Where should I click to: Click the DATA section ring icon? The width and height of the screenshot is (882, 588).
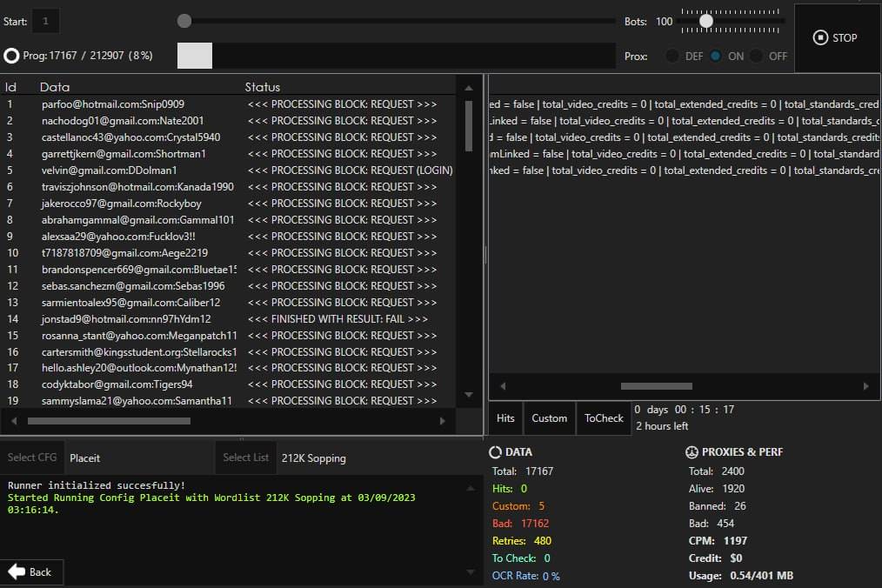[x=496, y=452]
